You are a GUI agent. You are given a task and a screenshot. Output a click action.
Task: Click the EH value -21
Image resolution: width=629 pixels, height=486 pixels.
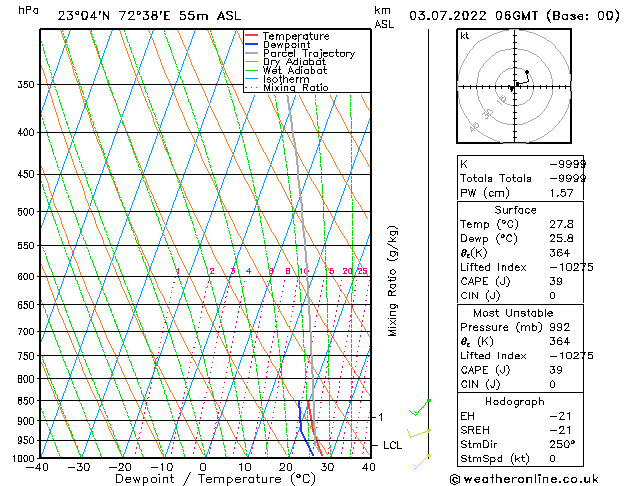pos(560,416)
